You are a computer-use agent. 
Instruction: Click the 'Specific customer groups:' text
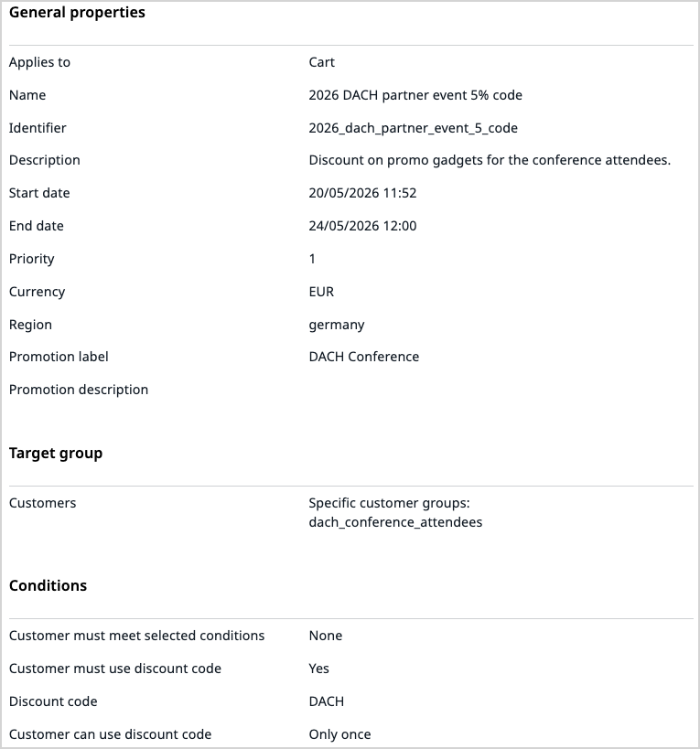389,503
